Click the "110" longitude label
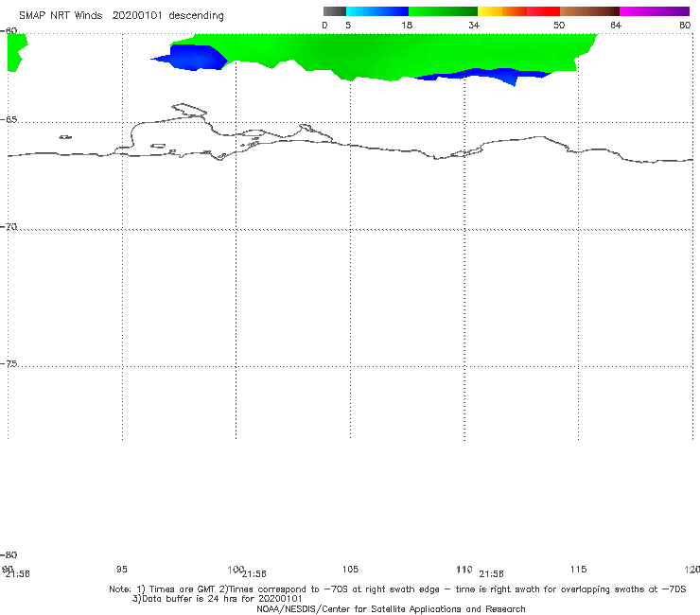The width and height of the screenshot is (700, 615). click(464, 569)
